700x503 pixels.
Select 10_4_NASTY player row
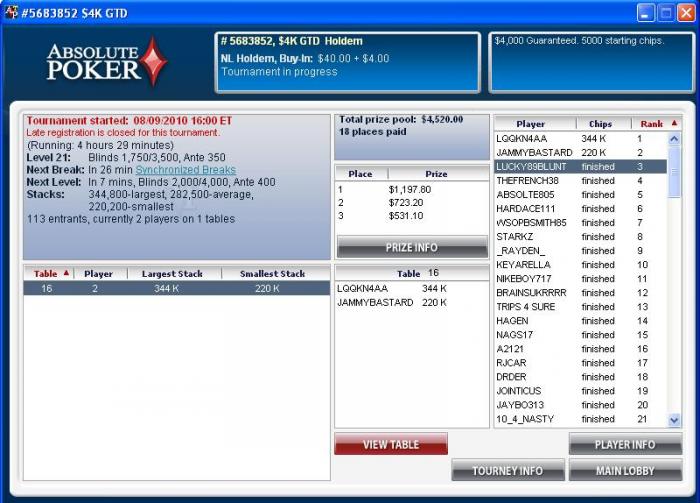[581, 419]
